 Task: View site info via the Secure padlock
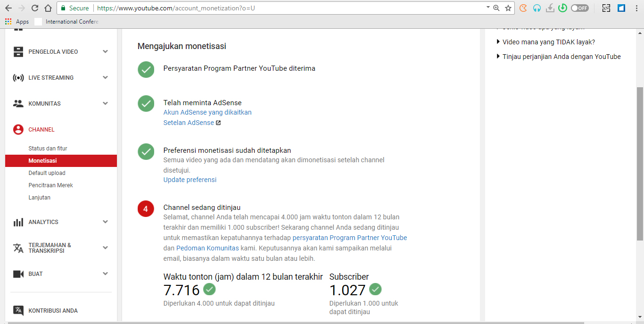click(75, 8)
